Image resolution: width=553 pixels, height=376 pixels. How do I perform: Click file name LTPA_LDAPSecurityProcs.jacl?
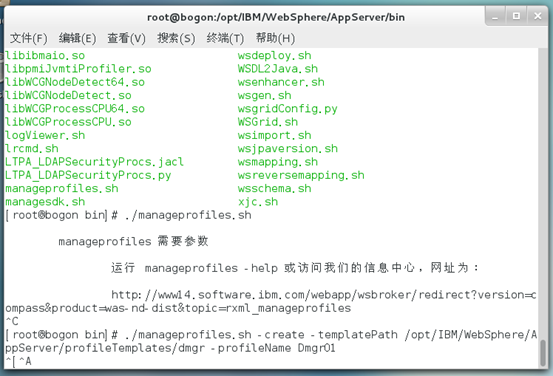pos(95,162)
